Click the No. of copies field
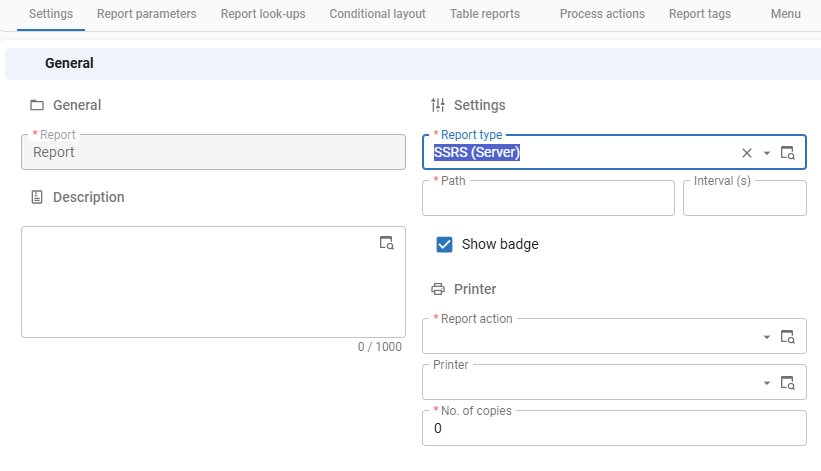Viewport: 821px width, 471px height. coord(614,428)
